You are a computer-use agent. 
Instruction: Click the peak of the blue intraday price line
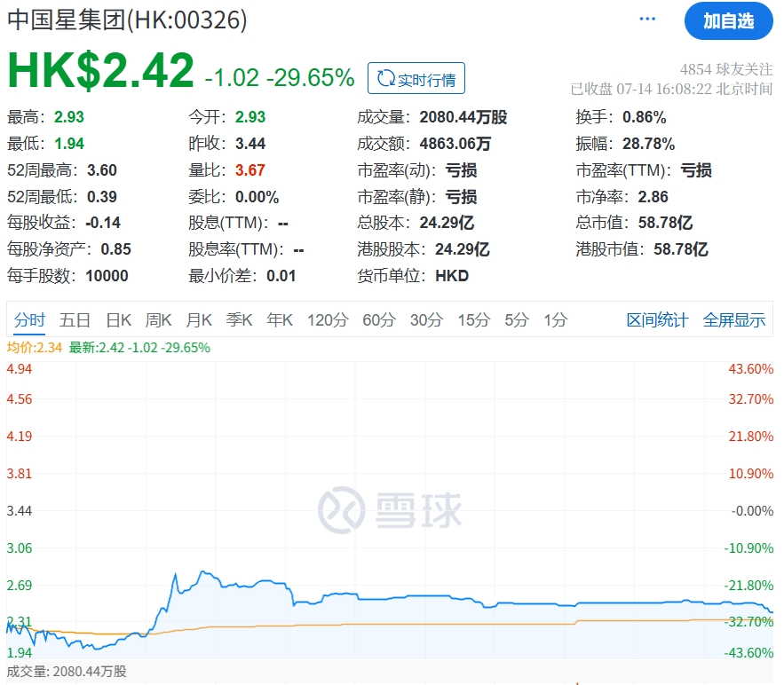(202, 571)
